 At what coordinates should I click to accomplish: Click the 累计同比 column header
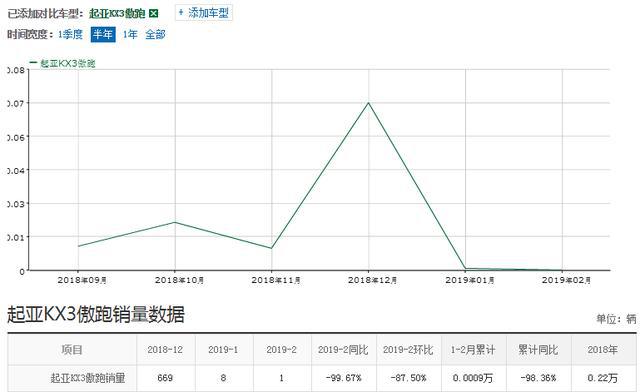(538, 350)
